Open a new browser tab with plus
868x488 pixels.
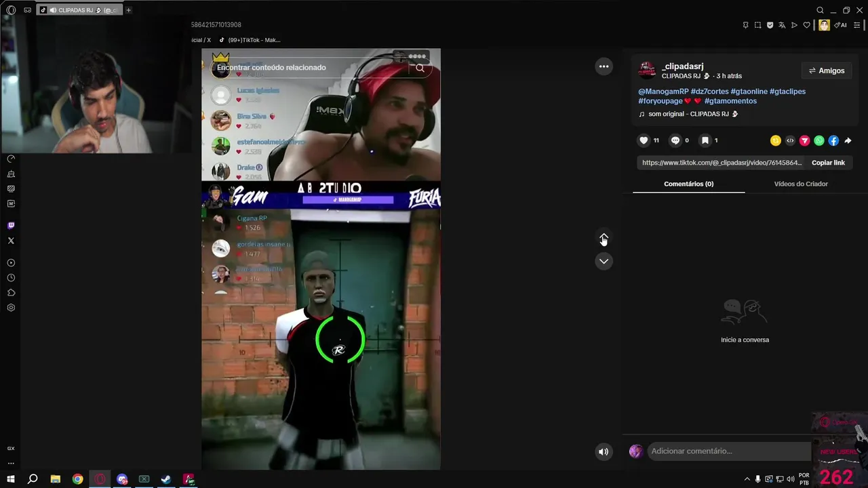128,10
